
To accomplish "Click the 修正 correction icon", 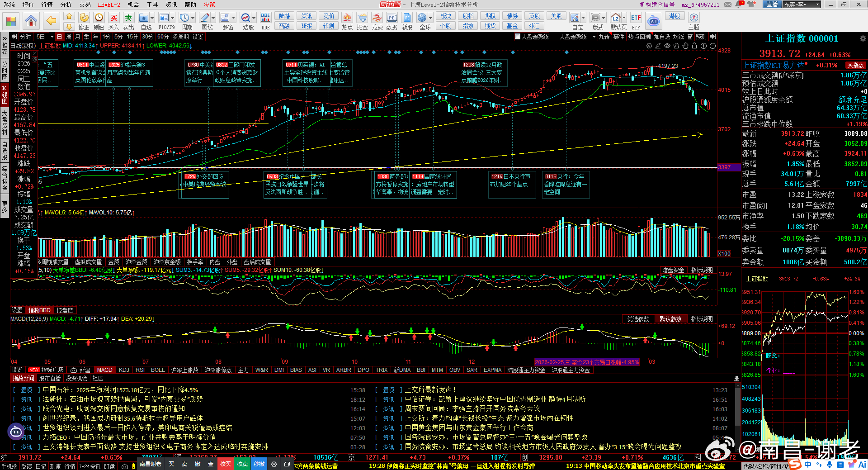I will 84,21.
